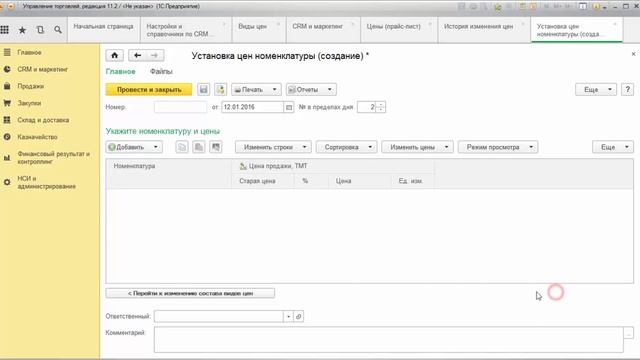Navigate back with the left arrow
640x360 pixels.
pyautogui.click(x=138, y=55)
